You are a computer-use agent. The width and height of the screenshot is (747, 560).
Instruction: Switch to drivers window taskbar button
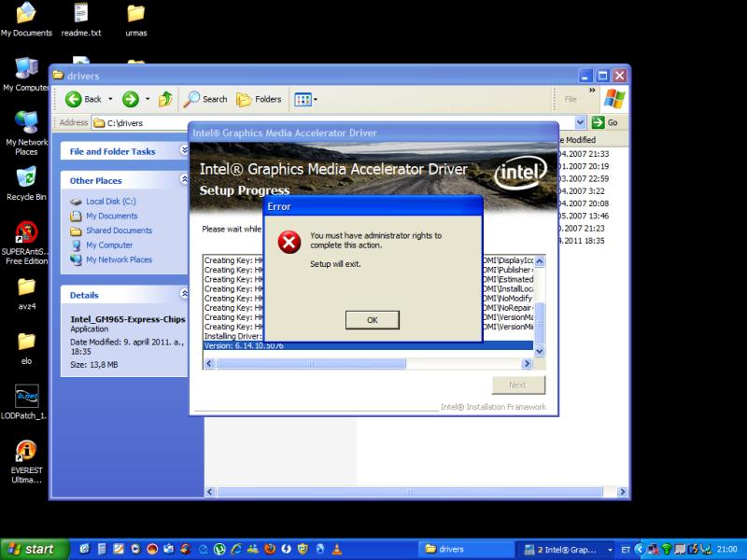point(466,550)
